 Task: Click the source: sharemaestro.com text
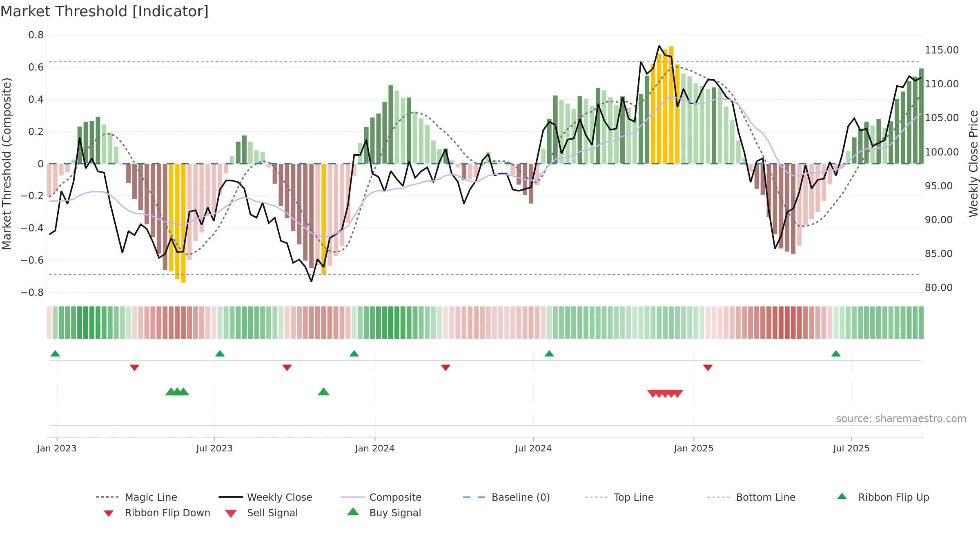click(901, 419)
